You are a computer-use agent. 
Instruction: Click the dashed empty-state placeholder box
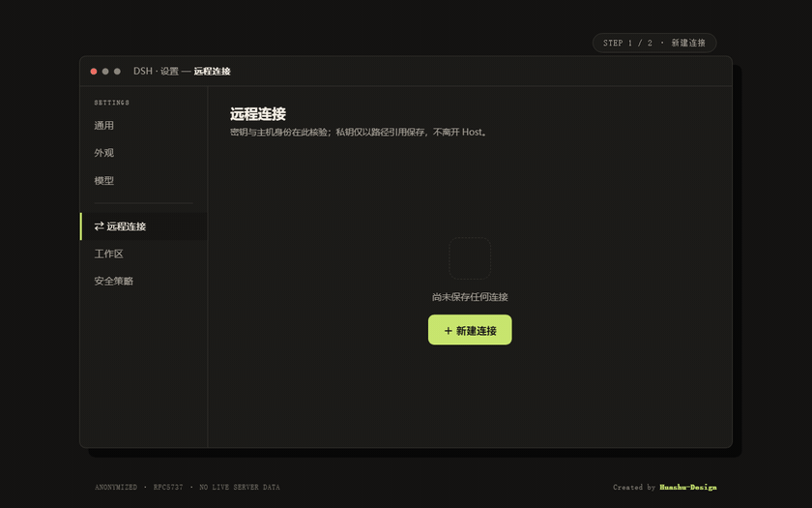470,258
